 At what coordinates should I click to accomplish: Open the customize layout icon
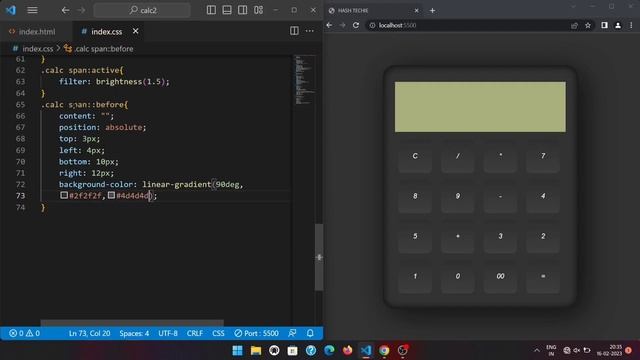[258, 10]
